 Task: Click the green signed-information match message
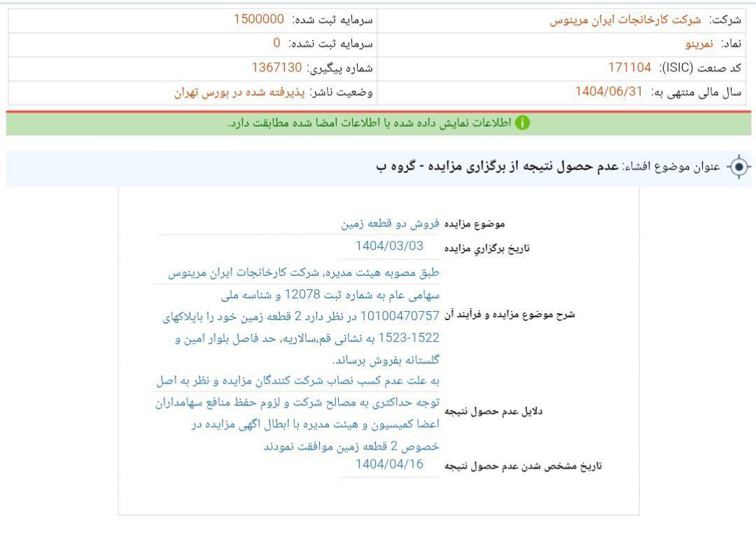[x=370, y=123]
